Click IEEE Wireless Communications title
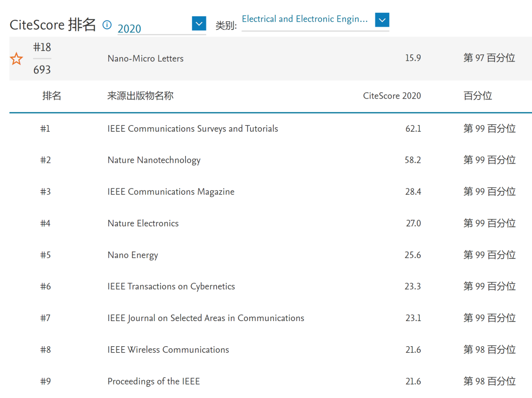The height and width of the screenshot is (398, 532). (168, 350)
